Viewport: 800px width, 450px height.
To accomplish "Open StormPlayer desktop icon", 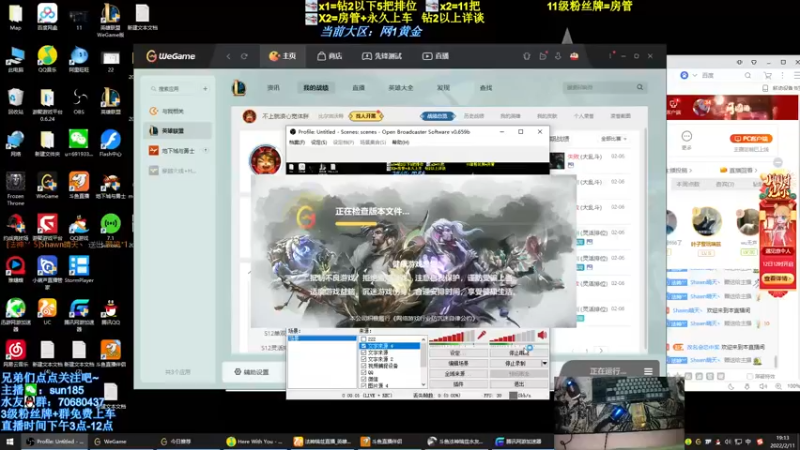I will [x=79, y=269].
